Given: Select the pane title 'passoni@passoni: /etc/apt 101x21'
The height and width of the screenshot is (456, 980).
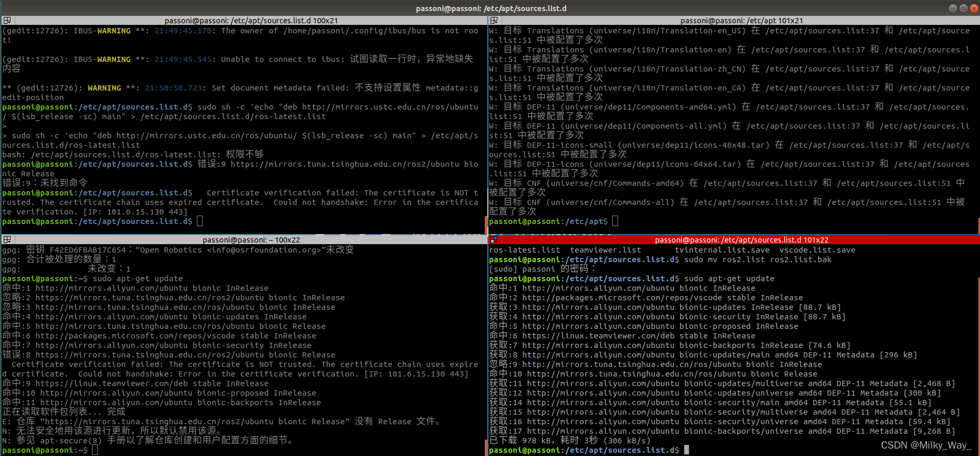Looking at the screenshot, I should (741, 21).
